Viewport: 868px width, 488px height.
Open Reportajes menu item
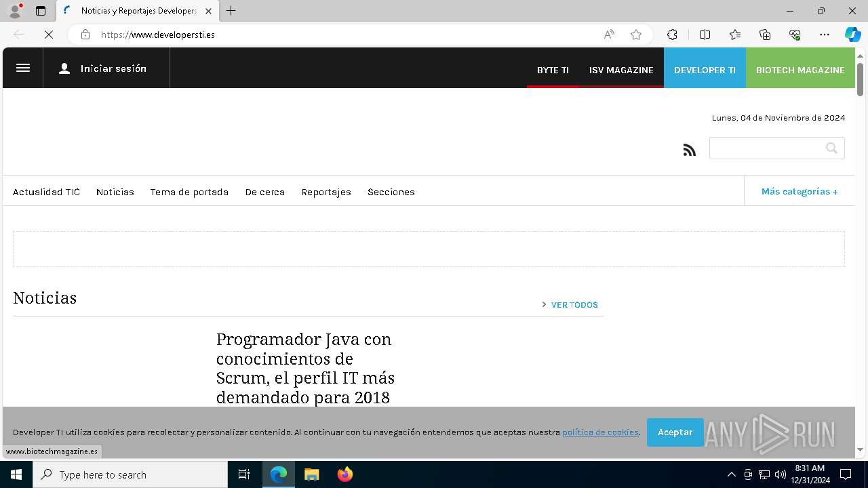click(x=326, y=192)
